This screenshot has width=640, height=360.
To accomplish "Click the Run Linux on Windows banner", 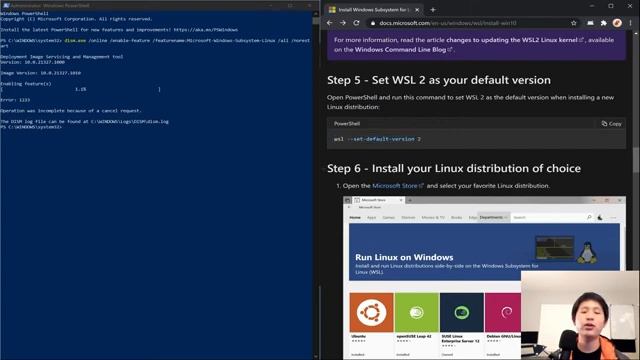I will click(x=484, y=252).
